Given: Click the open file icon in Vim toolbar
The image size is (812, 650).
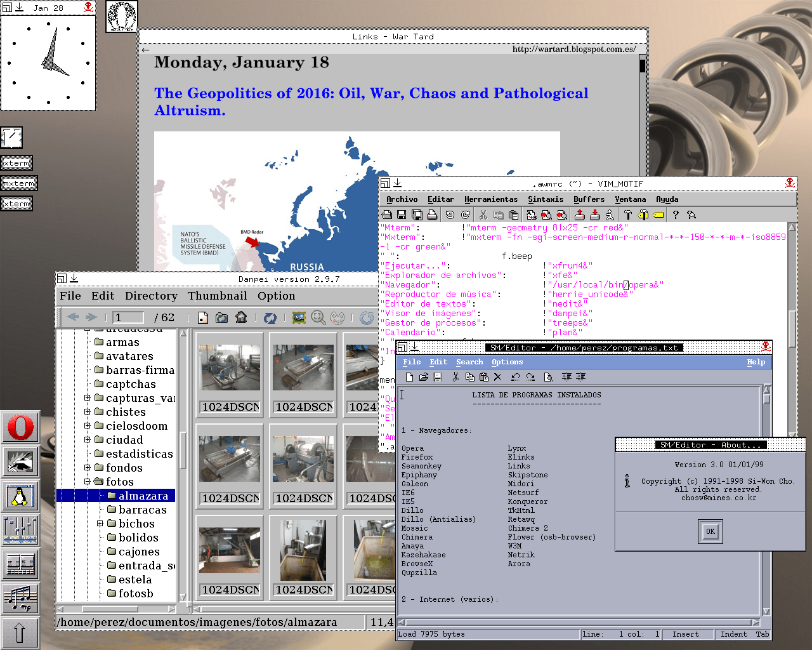Looking at the screenshot, I should [x=386, y=215].
